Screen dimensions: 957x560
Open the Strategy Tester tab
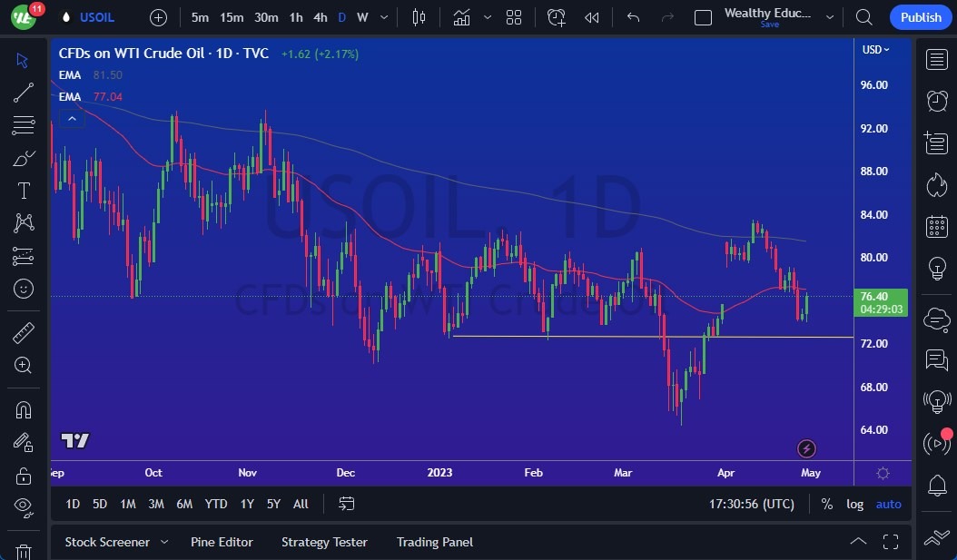pyautogui.click(x=324, y=542)
